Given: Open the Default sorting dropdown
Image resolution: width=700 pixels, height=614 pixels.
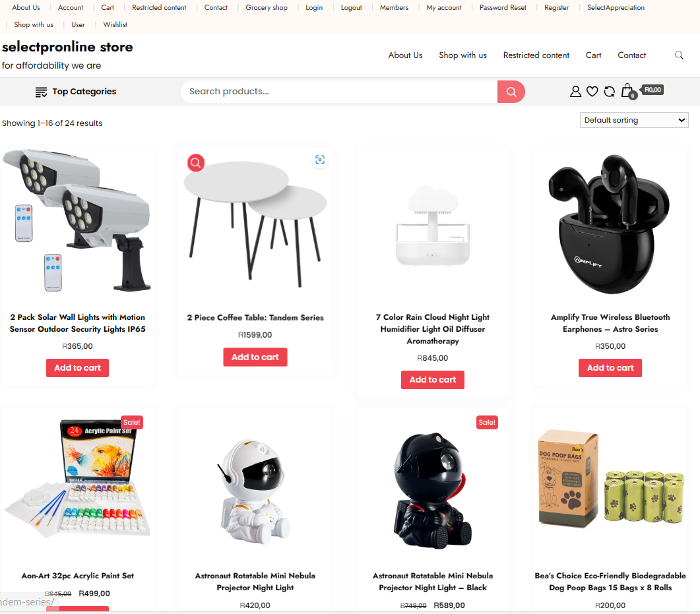Looking at the screenshot, I should pyautogui.click(x=634, y=120).
